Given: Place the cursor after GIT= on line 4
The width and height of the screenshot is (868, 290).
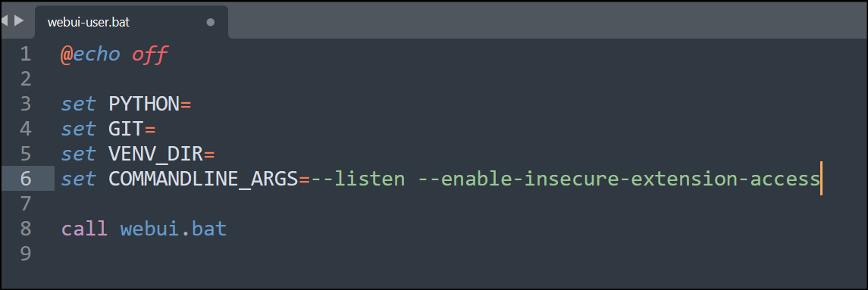Looking at the screenshot, I should [x=156, y=129].
